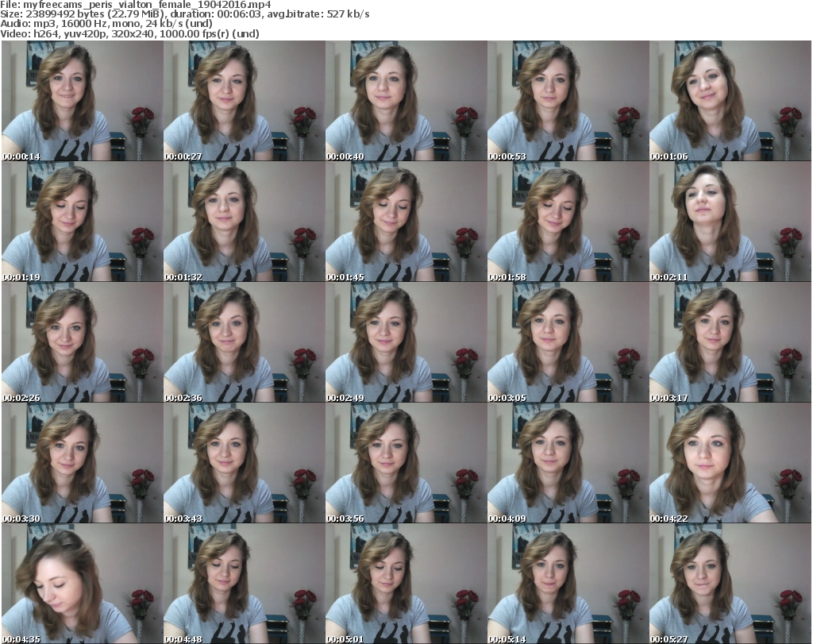Select the thumbnail frame stamped 00:00:40
Screen dimensions: 813x644
tap(406, 101)
